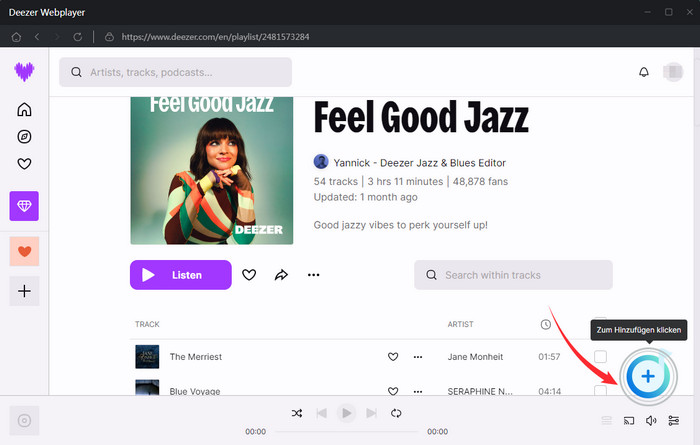700x445 pixels.
Task: Click the 54 tracks text
Action: (x=336, y=181)
